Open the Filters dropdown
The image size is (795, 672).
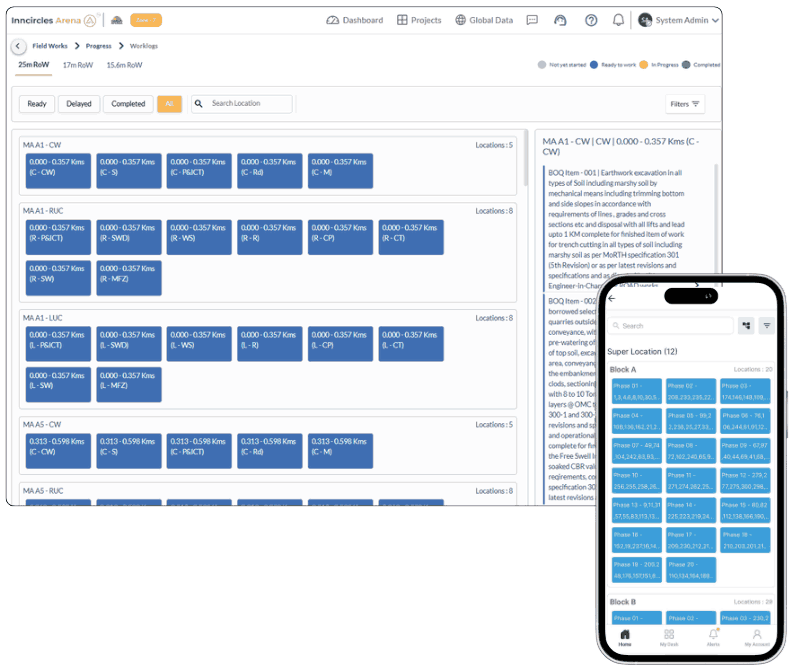click(685, 104)
